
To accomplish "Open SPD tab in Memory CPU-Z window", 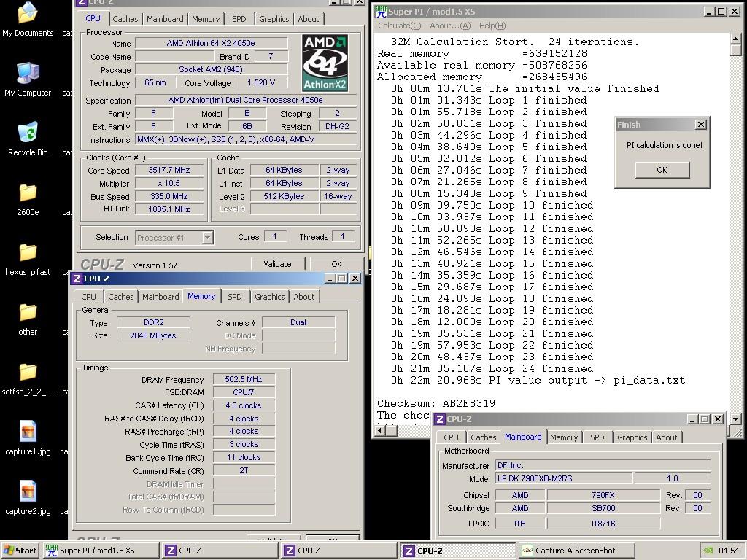I will tap(234, 297).
